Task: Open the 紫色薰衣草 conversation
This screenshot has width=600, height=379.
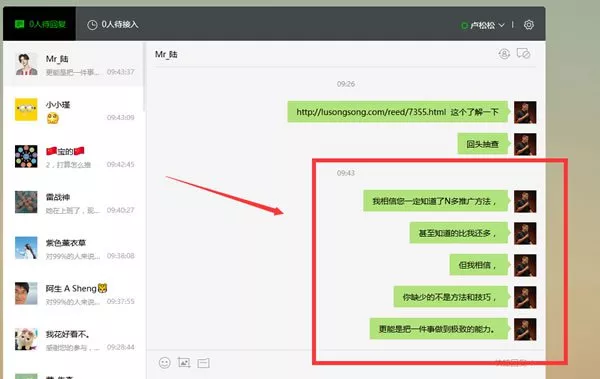Action: click(73, 248)
